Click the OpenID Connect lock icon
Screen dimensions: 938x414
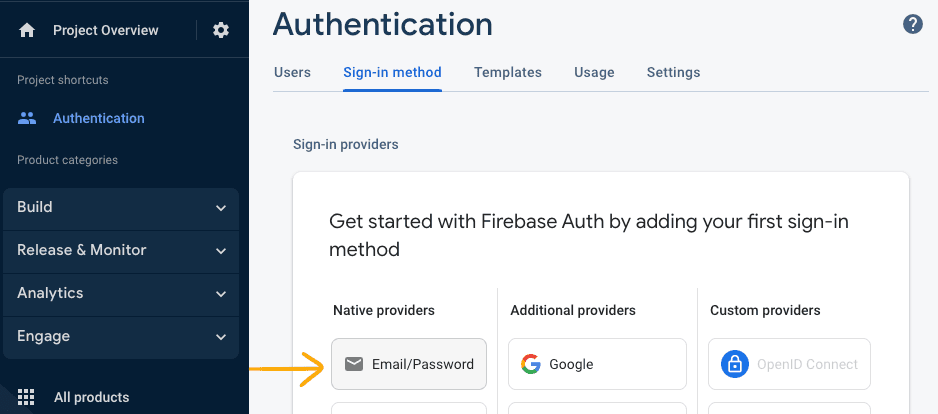tap(735, 364)
